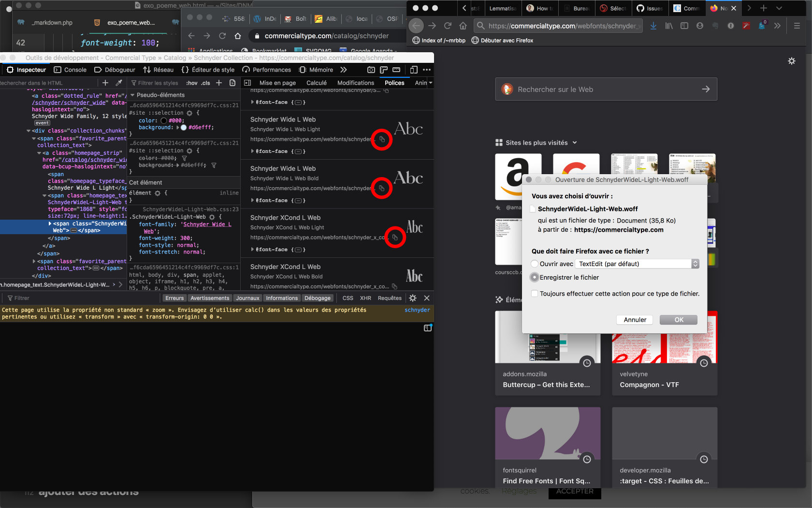Confirm download with OK button

pos(679,320)
